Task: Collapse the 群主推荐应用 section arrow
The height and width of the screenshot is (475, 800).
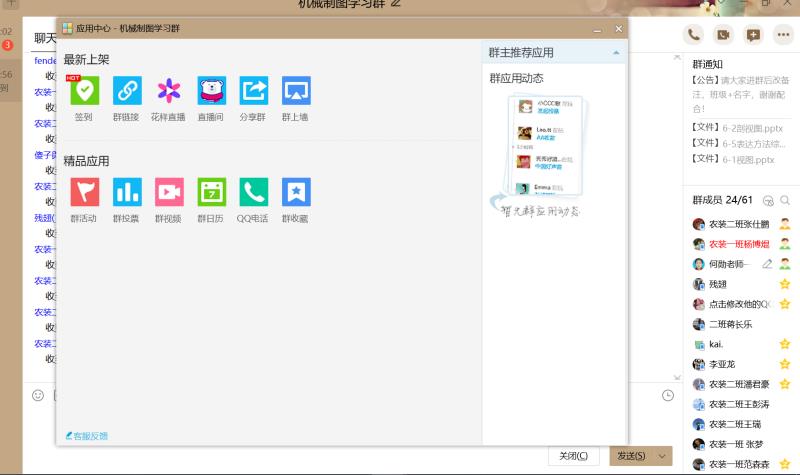Action: pyautogui.click(x=616, y=52)
